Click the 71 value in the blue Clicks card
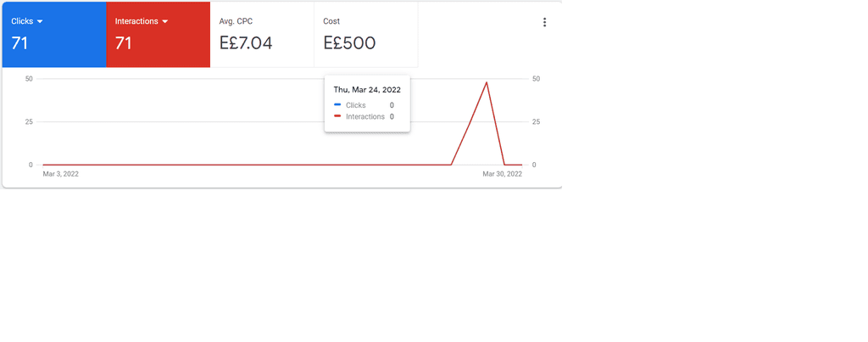868x342 pixels. 19,42
